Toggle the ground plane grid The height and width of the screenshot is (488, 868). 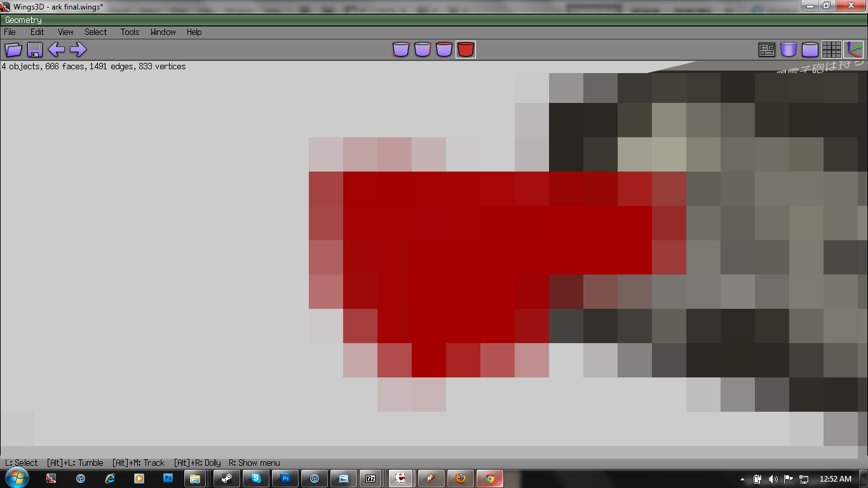832,50
